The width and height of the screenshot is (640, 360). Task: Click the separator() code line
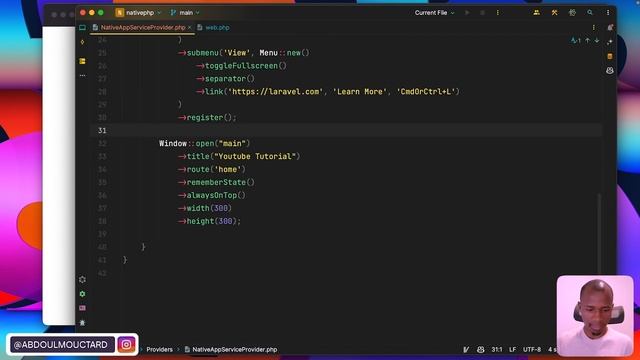click(225, 79)
